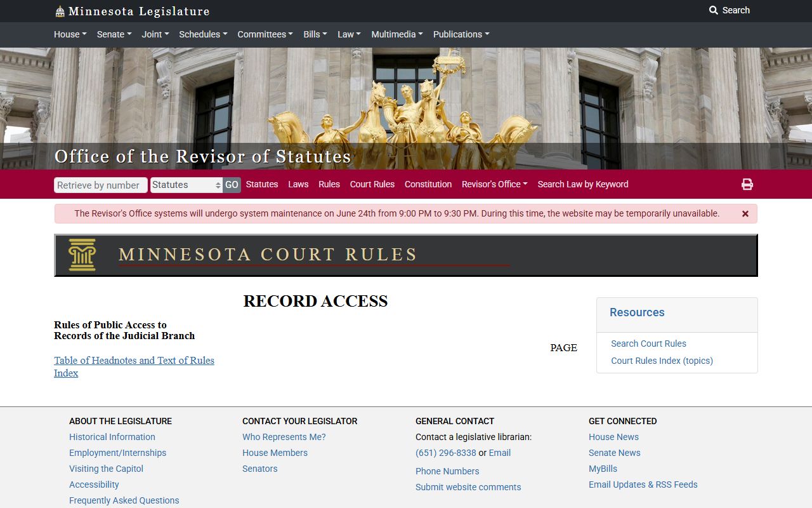Open the MyBills link
Viewport: 812px width, 508px height.
click(x=603, y=469)
